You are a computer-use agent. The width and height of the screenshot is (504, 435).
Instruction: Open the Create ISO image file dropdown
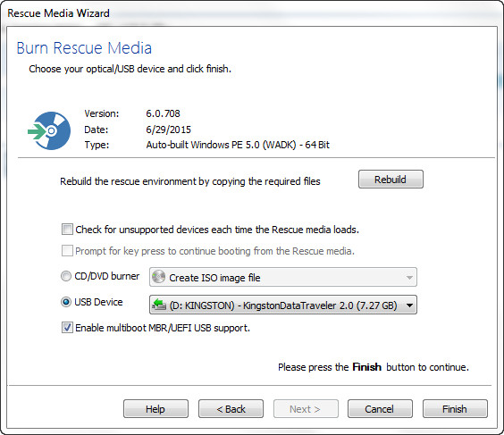(283, 277)
